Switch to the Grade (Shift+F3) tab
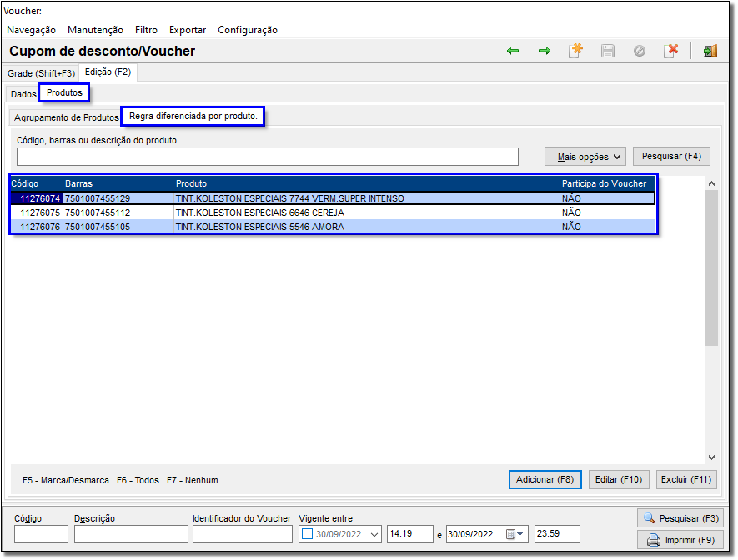 41,73
